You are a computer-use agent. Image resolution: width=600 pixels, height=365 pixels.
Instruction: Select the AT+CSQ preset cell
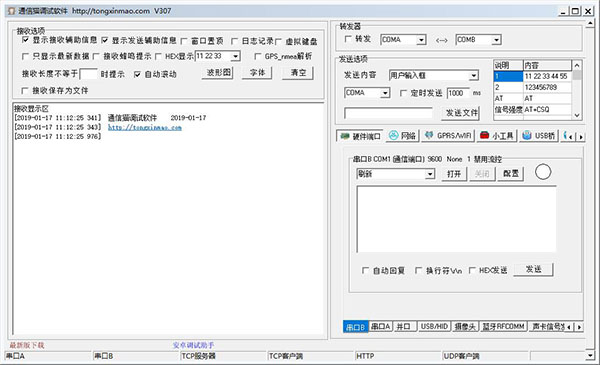click(x=547, y=109)
